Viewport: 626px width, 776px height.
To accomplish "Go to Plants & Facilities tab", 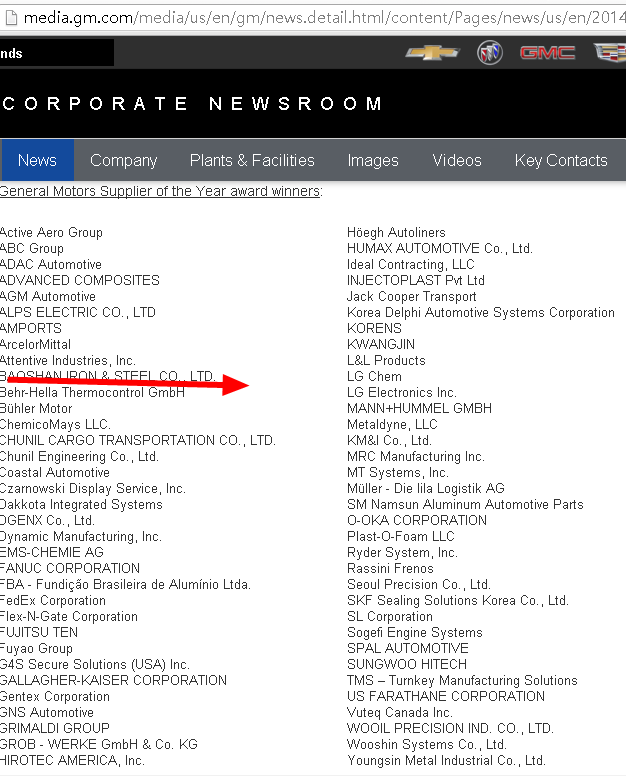I will tap(252, 160).
